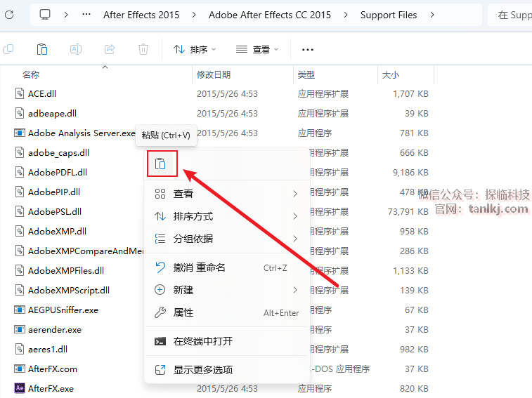Click Adobe After Effects CC 2015 breadcrumb
Screen dimensions: 532x398
pyautogui.click(x=269, y=15)
